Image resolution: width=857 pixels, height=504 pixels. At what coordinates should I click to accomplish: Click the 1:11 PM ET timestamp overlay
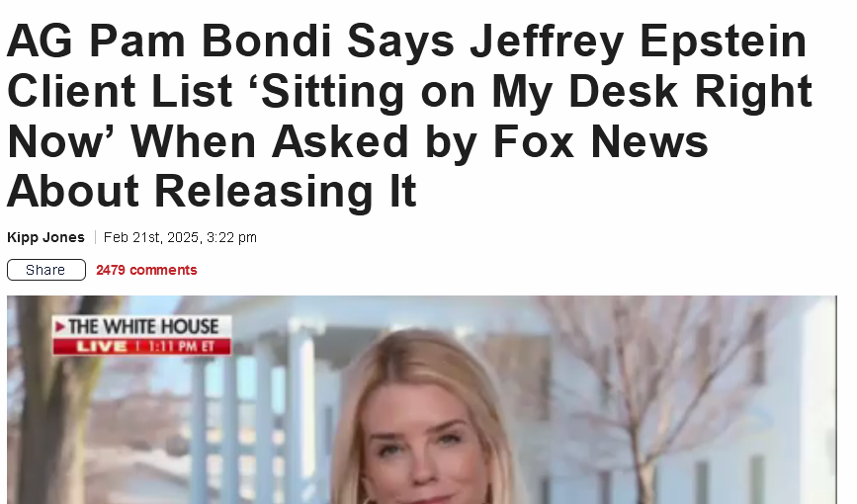pos(181,347)
